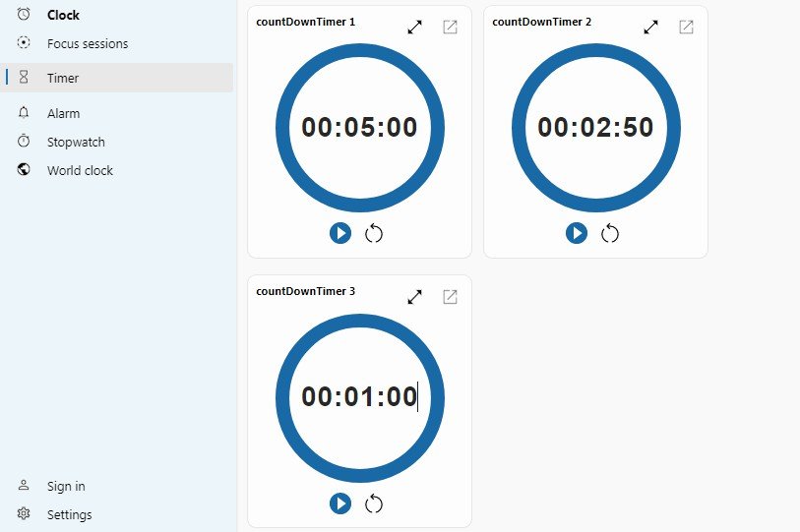Expand countDownTimer 1 to full view
800x532 pixels.
(x=415, y=27)
